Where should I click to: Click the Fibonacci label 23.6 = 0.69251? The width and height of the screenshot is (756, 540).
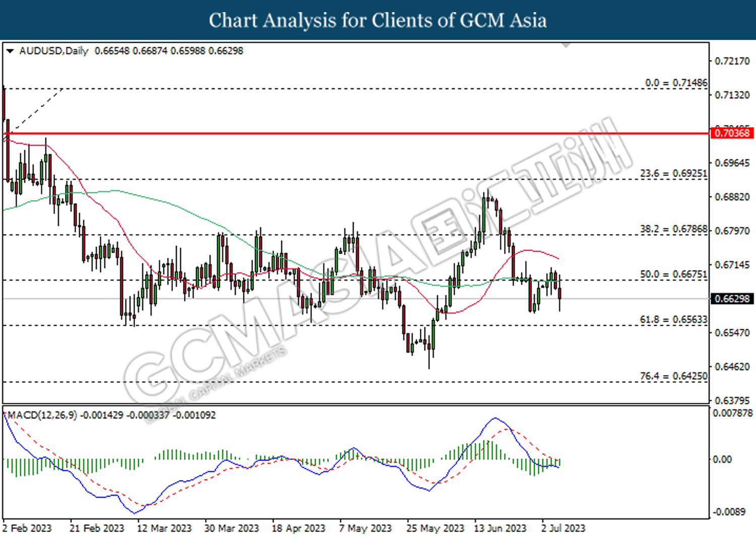(x=674, y=173)
